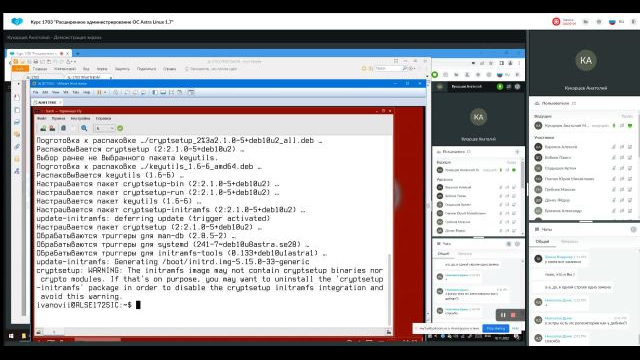Screen dimensions: 640x360
Task: Toggle the presenter's green microphone icon
Action: click(x=613, y=126)
